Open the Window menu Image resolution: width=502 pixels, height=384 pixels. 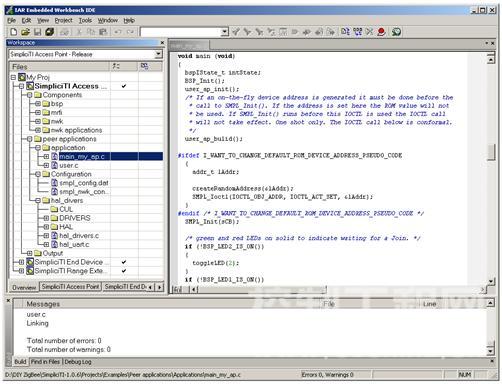[x=108, y=21]
